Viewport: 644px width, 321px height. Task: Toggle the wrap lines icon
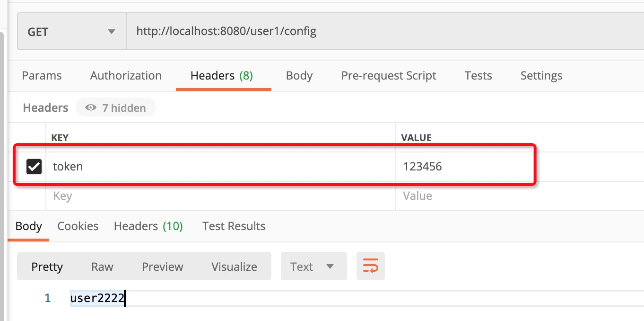tap(370, 266)
